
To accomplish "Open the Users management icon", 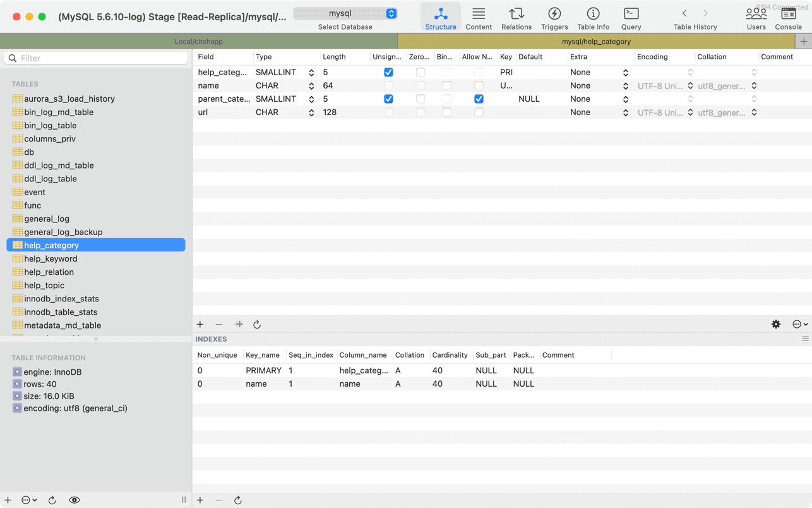I will pos(755,18).
